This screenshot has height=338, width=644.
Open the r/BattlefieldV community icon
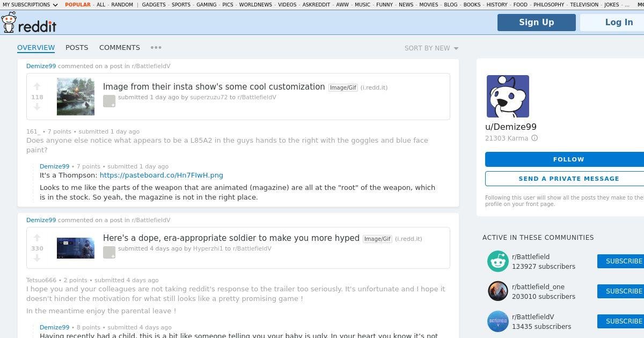point(498,321)
